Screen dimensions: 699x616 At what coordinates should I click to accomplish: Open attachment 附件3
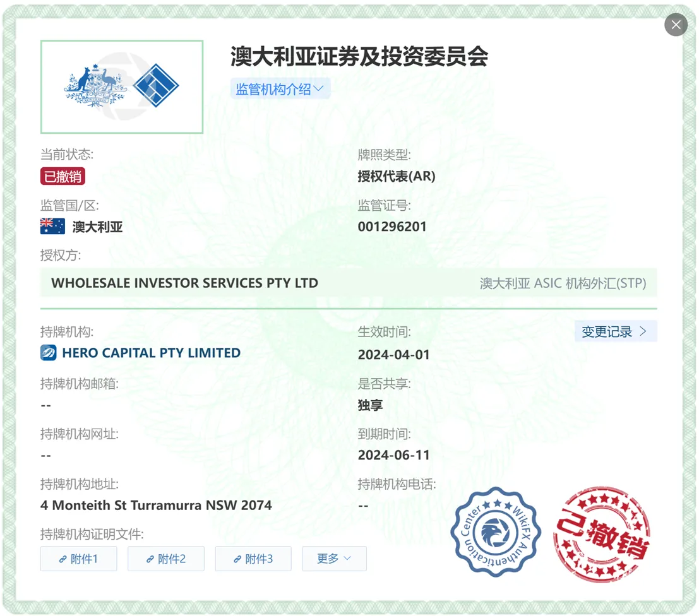(x=253, y=559)
